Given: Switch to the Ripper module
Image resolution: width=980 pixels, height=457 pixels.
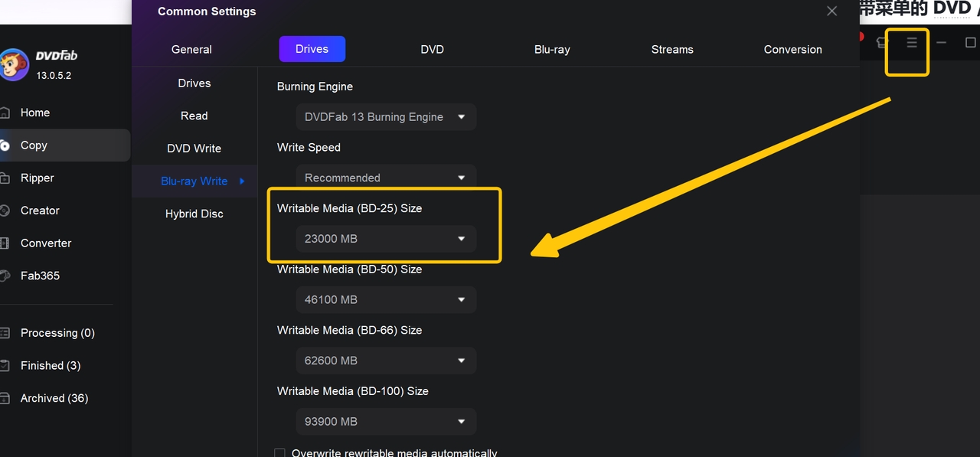Looking at the screenshot, I should click(37, 178).
